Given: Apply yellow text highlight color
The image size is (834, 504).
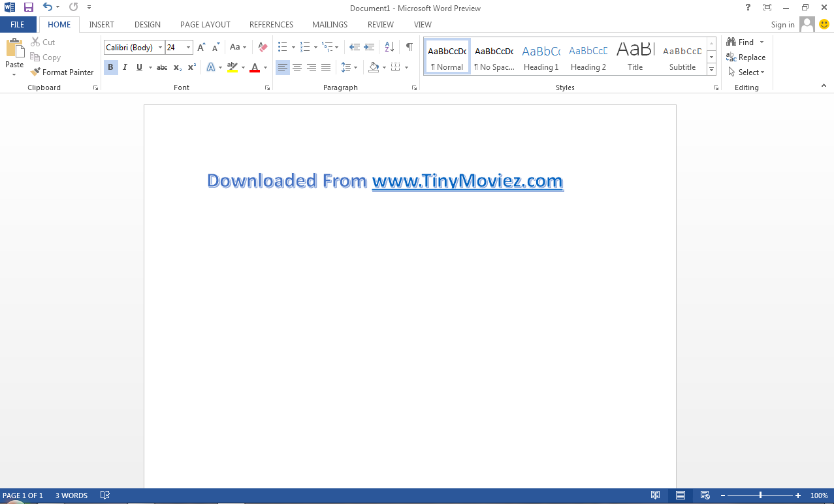Looking at the screenshot, I should (x=233, y=67).
